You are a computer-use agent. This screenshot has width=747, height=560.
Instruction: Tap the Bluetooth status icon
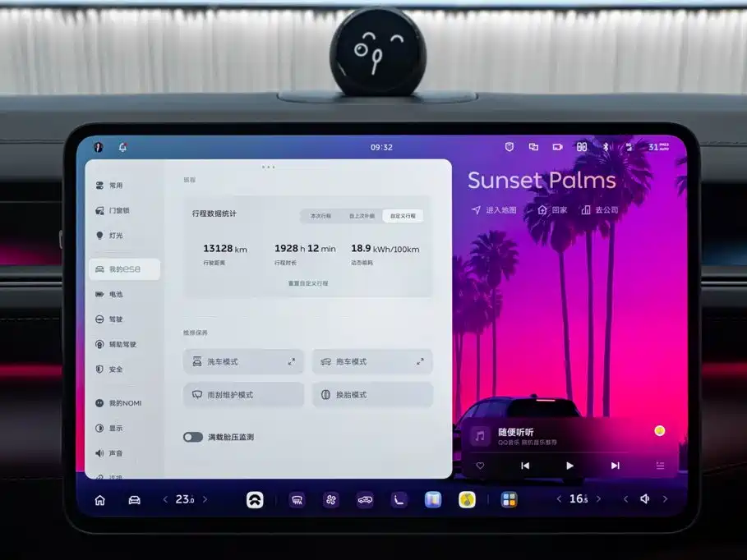pyautogui.click(x=606, y=147)
